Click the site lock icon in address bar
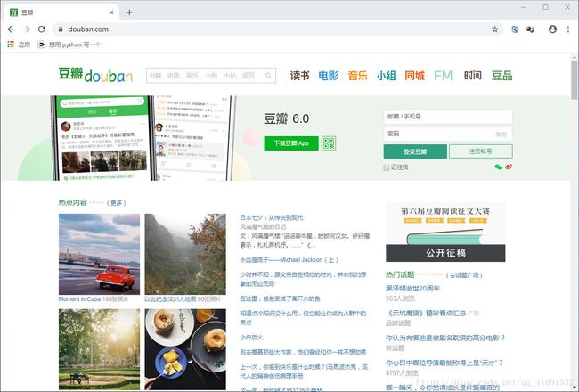This screenshot has height=392, width=579. point(61,29)
